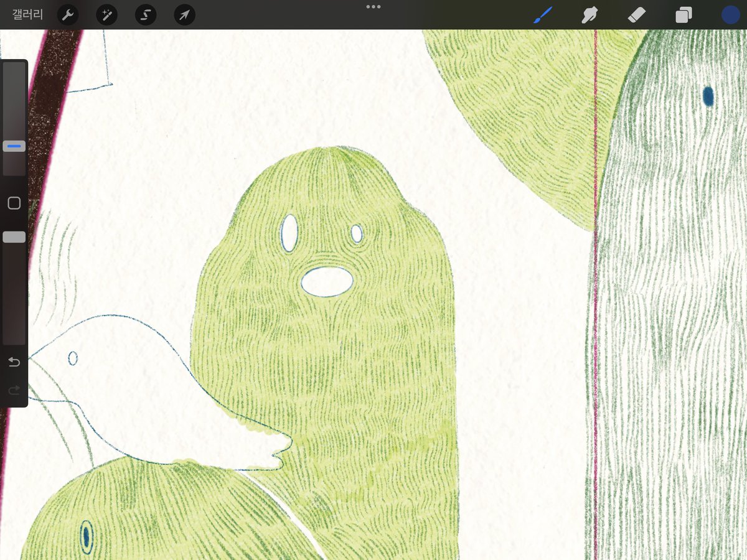The height and width of the screenshot is (560, 747).
Task: Select the Eraser tool
Action: (x=637, y=15)
